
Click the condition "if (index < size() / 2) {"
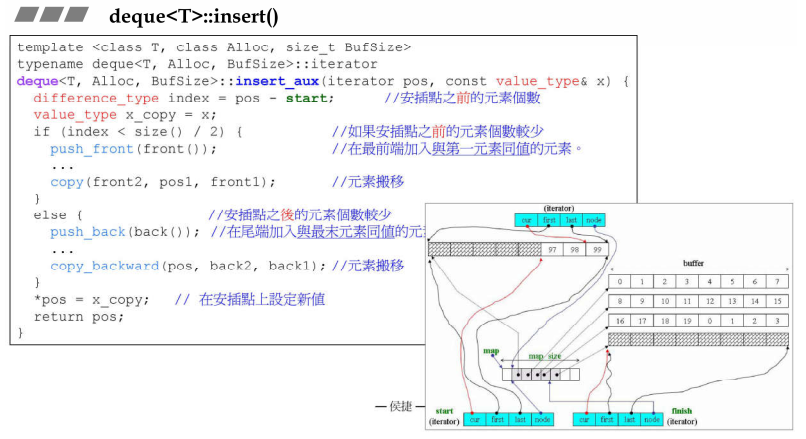[x=138, y=132]
